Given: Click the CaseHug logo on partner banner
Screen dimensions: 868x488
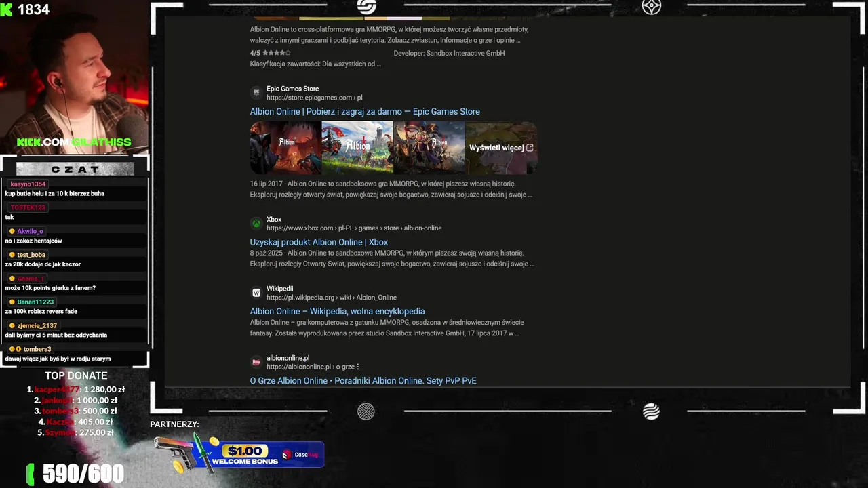Looking at the screenshot, I should pyautogui.click(x=300, y=455).
